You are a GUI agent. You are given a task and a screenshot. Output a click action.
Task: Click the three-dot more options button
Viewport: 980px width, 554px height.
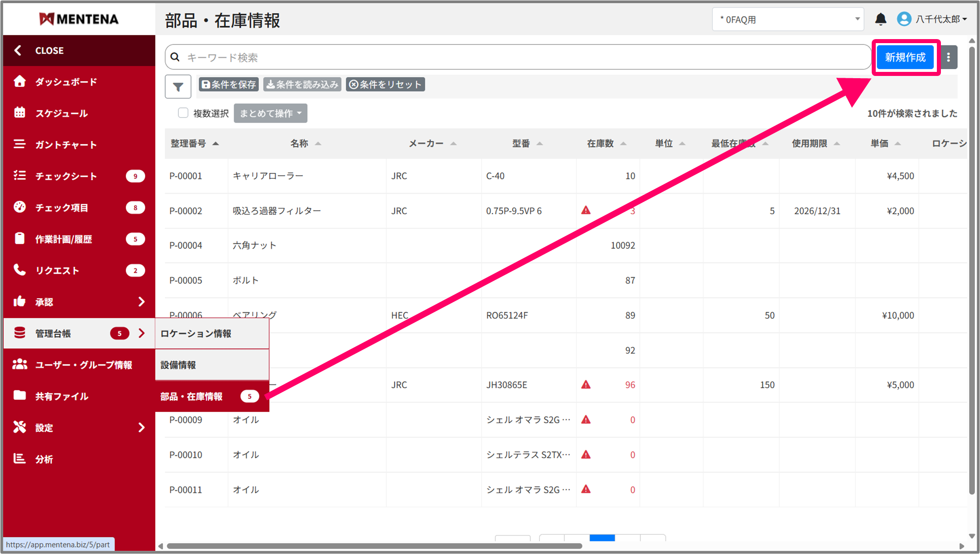949,57
